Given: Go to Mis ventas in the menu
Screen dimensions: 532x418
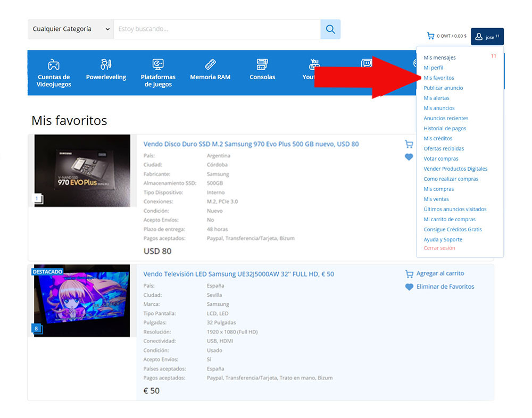Looking at the screenshot, I should coord(436,199).
